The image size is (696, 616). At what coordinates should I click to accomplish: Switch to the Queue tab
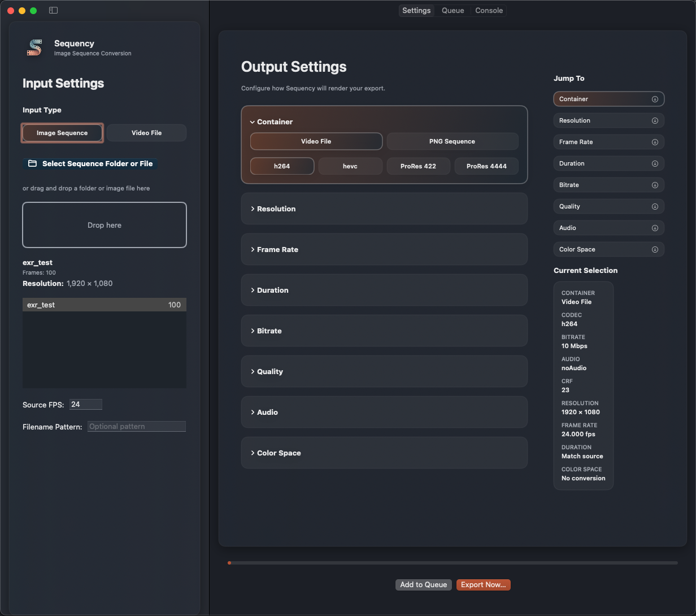pyautogui.click(x=453, y=10)
